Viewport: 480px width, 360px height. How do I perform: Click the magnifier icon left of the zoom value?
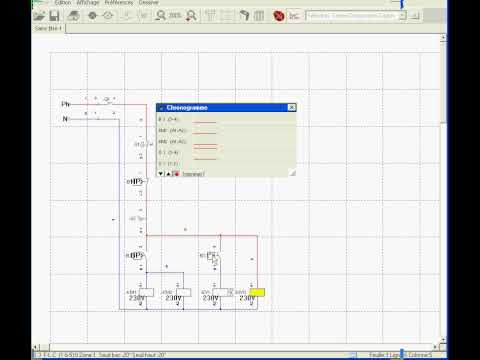coord(160,15)
